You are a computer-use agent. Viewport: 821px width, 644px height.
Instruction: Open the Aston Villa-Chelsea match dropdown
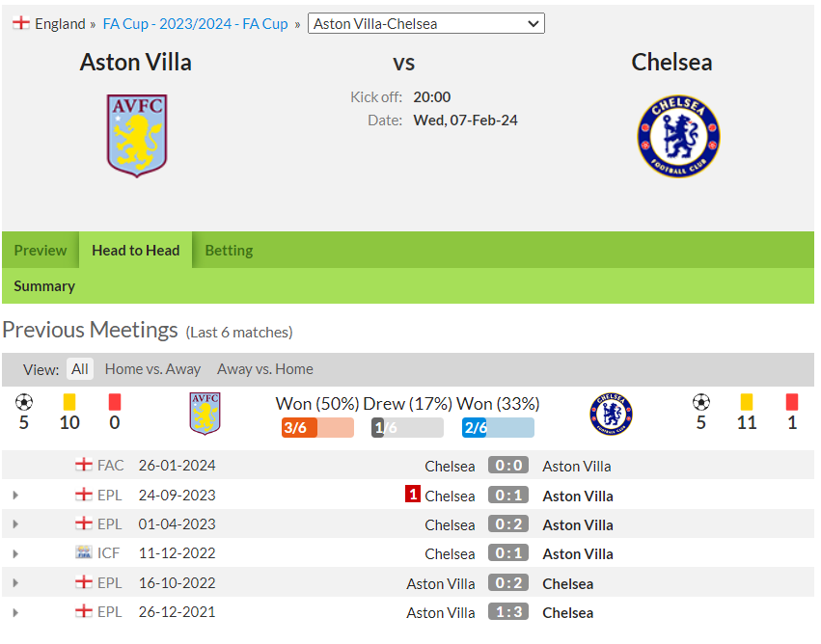(426, 23)
